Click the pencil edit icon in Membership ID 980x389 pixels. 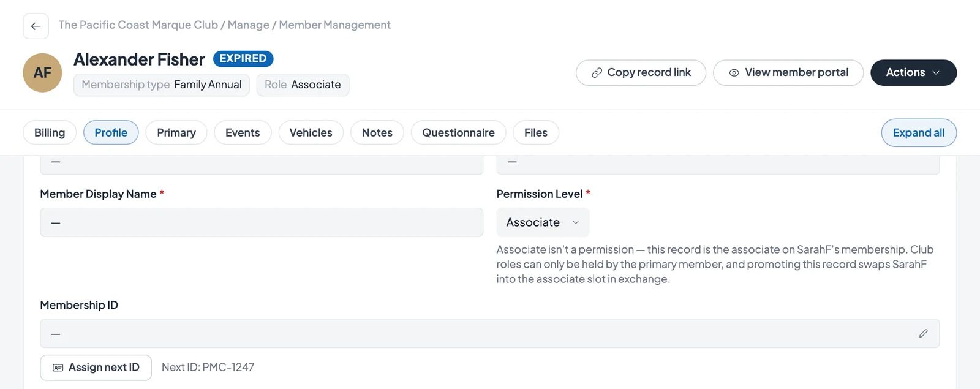click(923, 333)
